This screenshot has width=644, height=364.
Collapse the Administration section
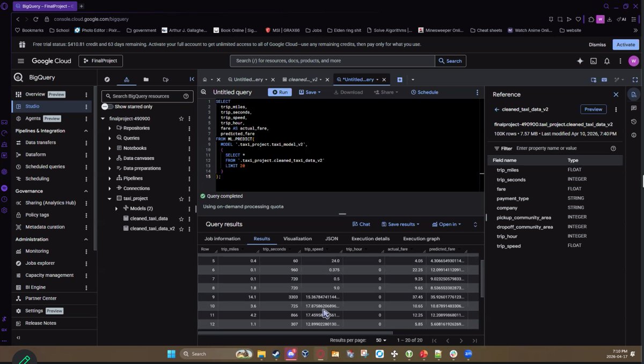[86, 239]
